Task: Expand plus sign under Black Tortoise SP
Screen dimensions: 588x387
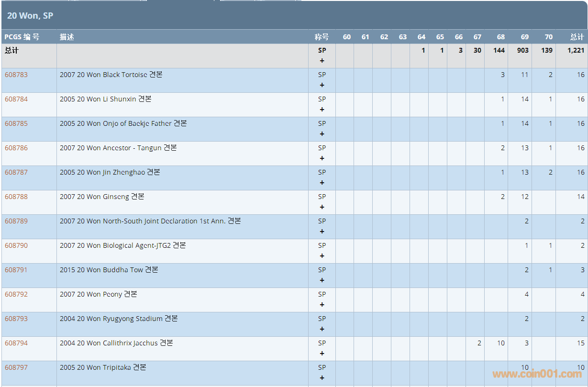Action: (x=322, y=85)
